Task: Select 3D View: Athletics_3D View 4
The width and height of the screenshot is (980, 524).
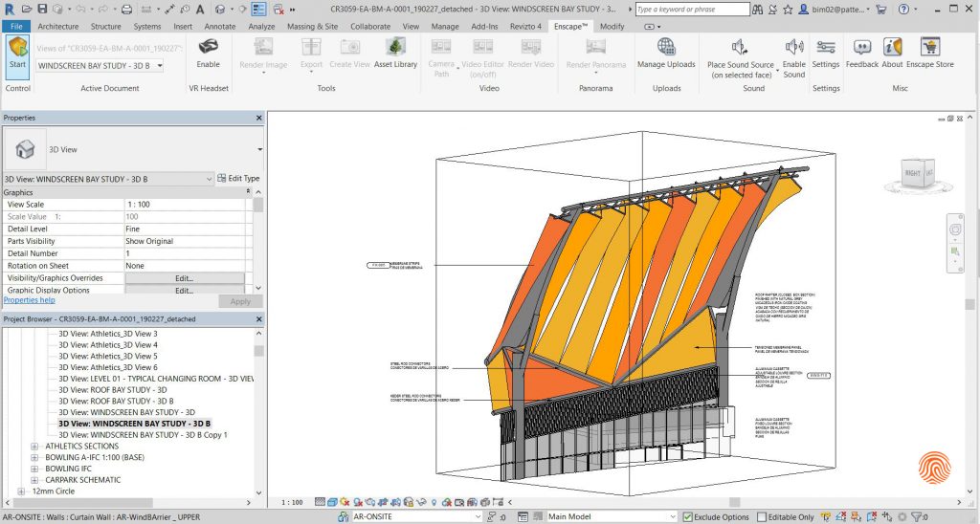Action: tap(108, 345)
